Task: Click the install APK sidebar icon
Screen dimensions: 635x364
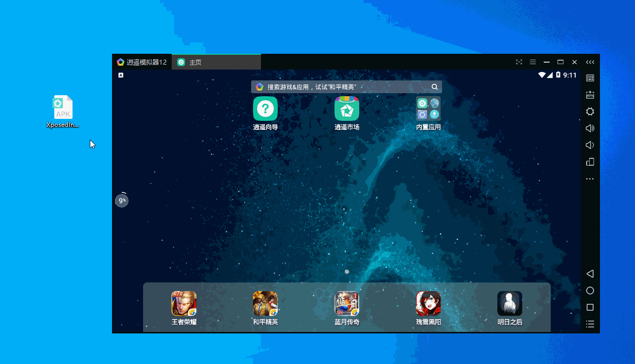Action: [x=590, y=95]
